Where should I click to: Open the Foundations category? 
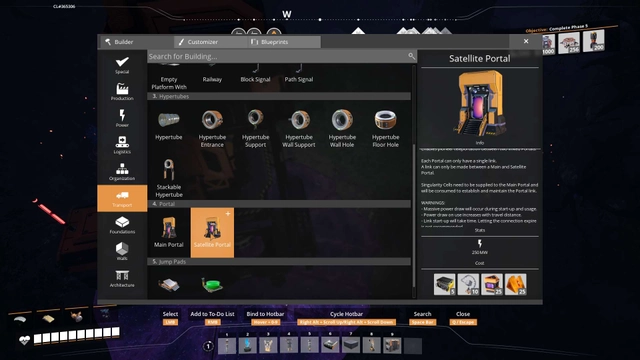(122, 225)
